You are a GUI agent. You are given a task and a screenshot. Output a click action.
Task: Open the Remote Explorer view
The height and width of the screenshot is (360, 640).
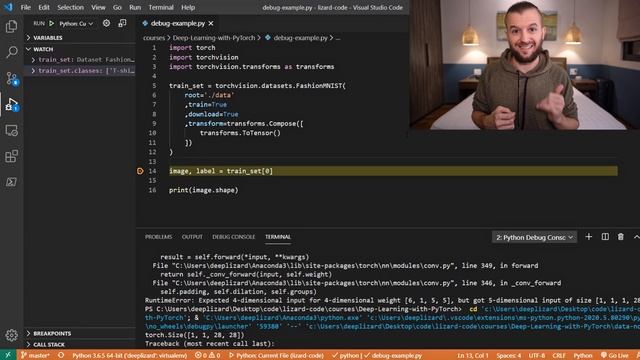click(11, 131)
